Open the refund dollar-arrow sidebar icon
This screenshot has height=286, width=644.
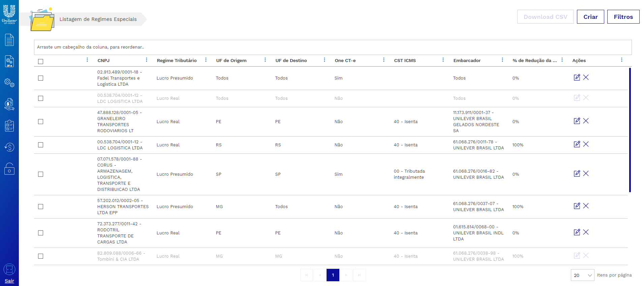(9, 147)
